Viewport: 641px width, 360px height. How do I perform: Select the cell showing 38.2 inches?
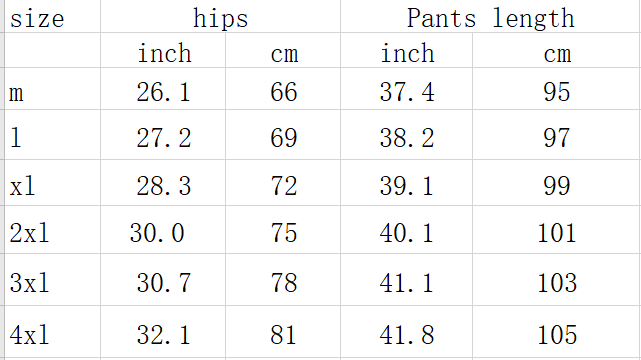coord(406,135)
